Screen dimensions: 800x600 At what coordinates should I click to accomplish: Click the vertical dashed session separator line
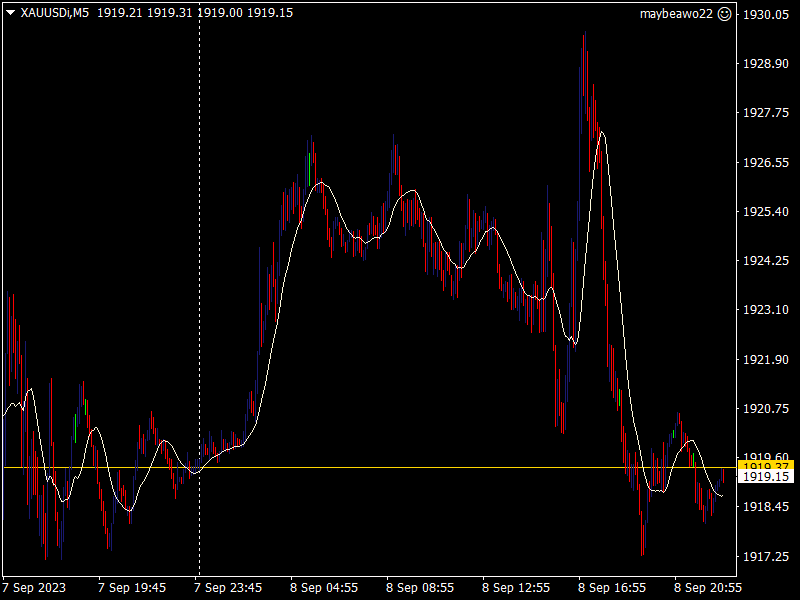coord(200,300)
